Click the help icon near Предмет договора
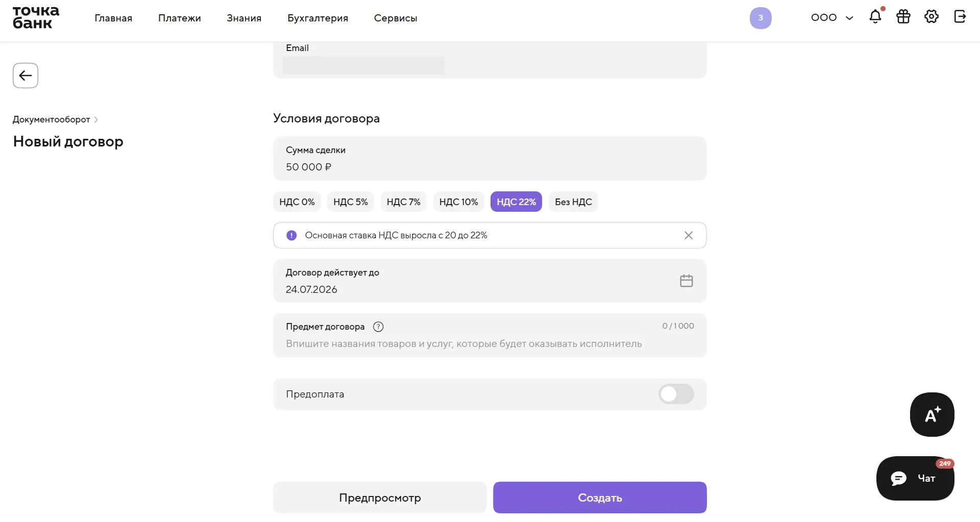 pos(378,327)
